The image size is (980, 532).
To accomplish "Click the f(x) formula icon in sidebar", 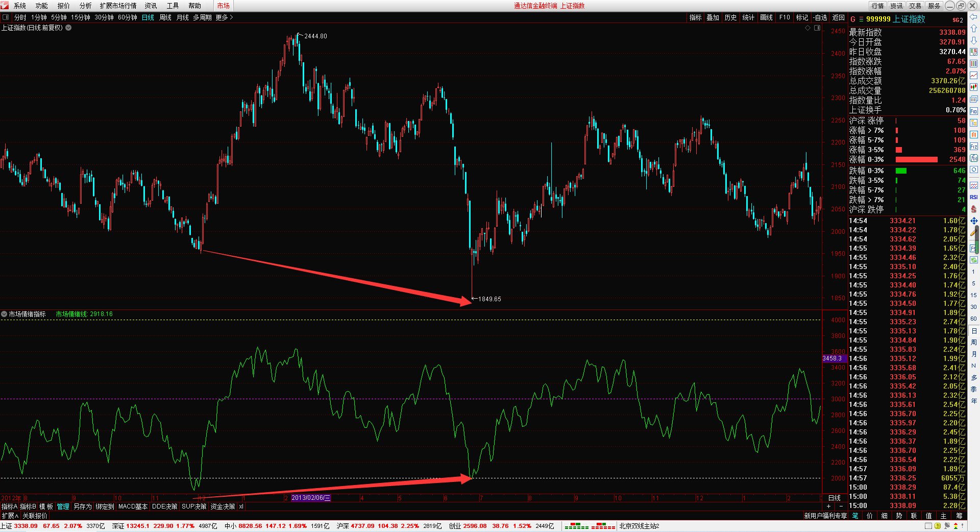I will [973, 158].
